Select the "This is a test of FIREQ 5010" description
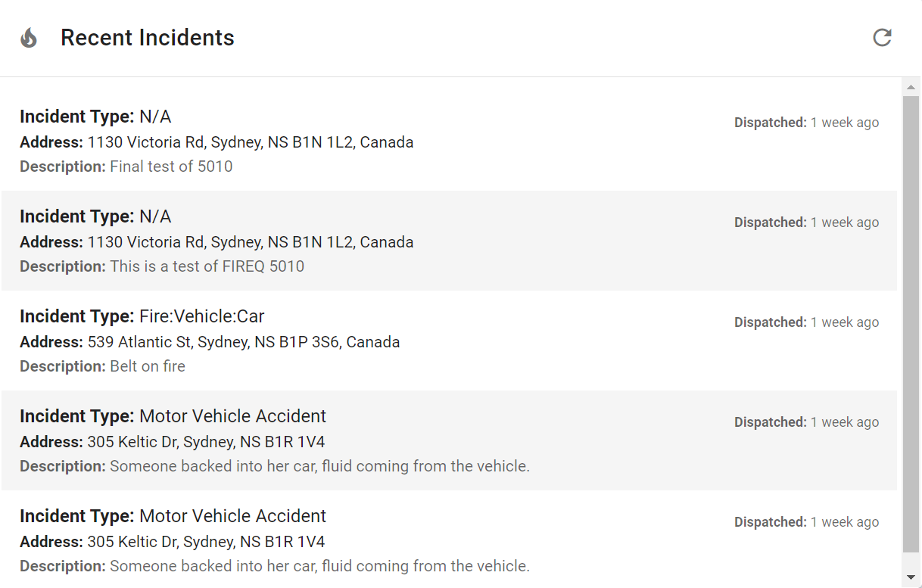The width and height of the screenshot is (922, 588). (207, 266)
